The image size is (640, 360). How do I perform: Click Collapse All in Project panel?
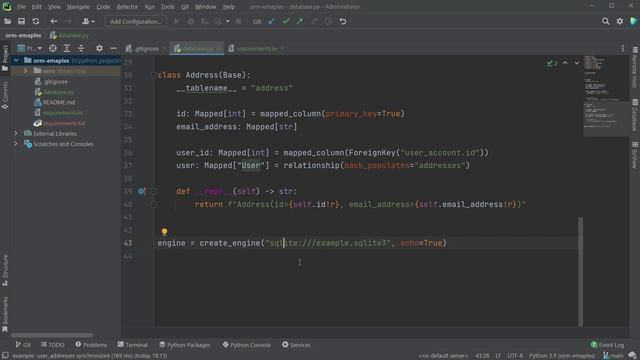[81, 48]
